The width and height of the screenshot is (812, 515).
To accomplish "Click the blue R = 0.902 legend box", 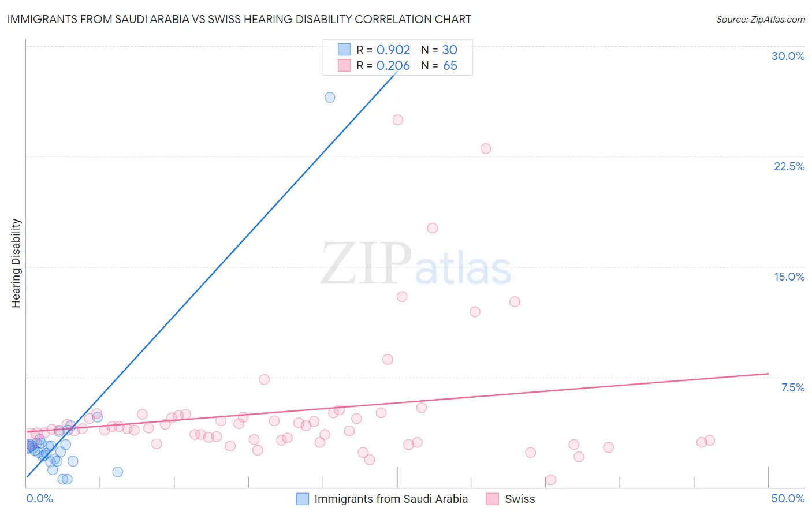I will pyautogui.click(x=344, y=50).
